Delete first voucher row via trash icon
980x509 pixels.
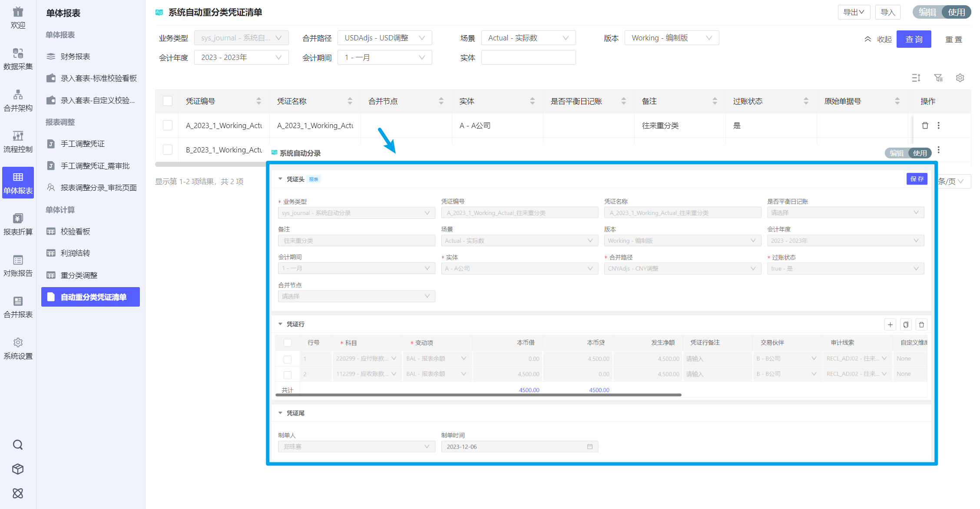[925, 126]
